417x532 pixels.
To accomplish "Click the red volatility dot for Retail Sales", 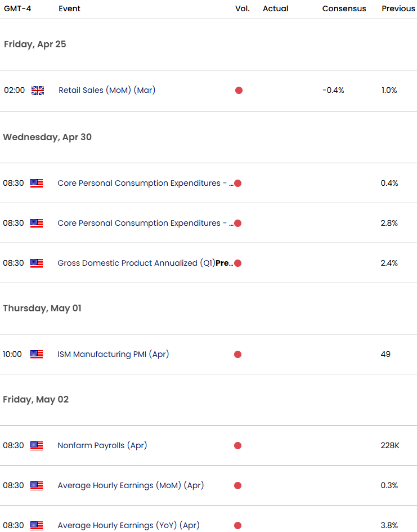I will pyautogui.click(x=239, y=90).
